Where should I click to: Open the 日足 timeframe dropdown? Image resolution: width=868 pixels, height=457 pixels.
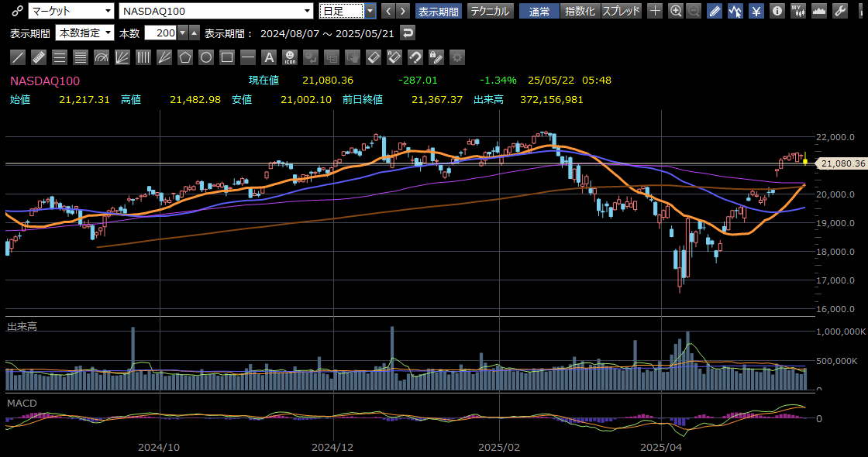click(x=348, y=11)
